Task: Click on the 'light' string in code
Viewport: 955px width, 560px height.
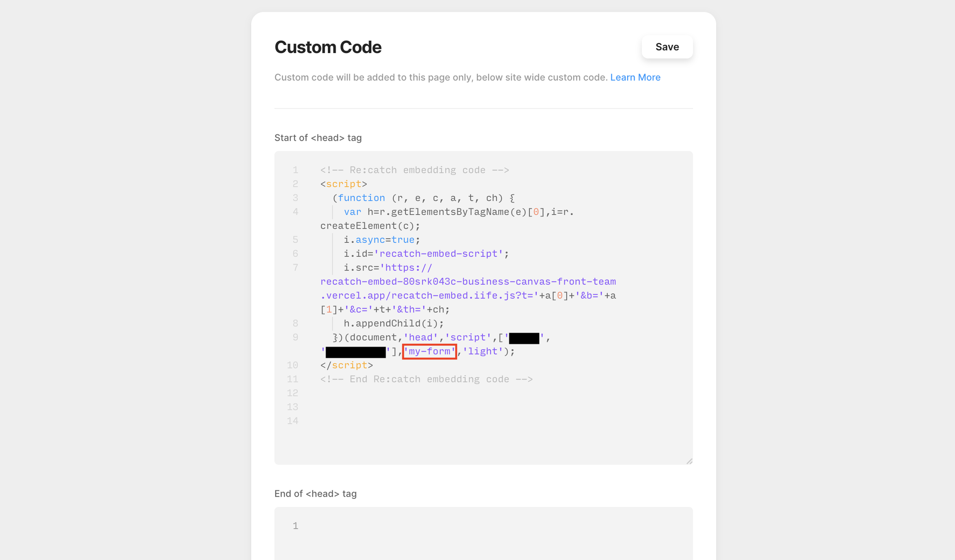Action: point(482,352)
